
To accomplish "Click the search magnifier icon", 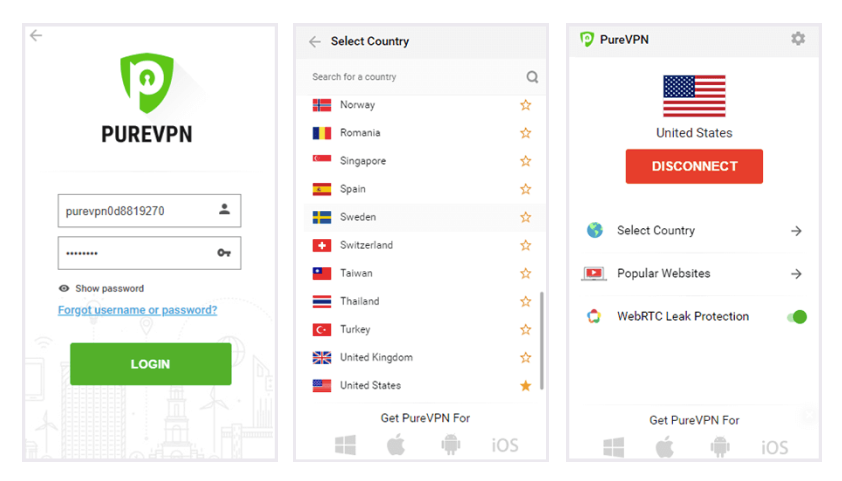I will point(532,77).
